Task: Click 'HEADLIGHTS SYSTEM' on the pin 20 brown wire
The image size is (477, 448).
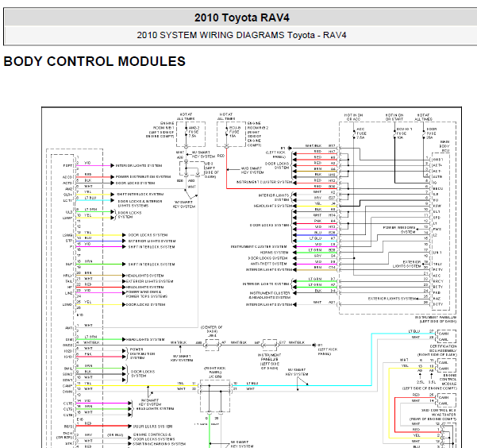Action: tap(144, 276)
